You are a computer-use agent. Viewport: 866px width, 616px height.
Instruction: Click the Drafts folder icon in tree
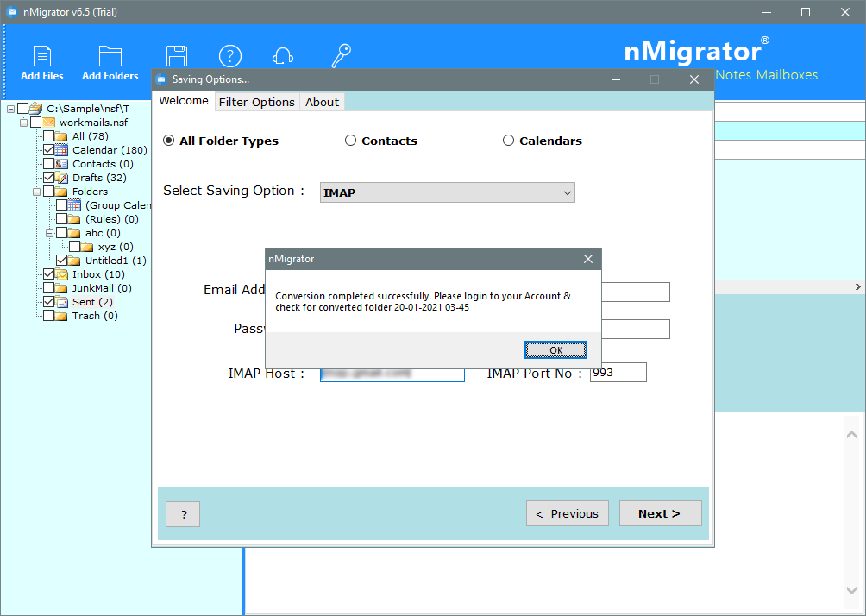tap(61, 178)
